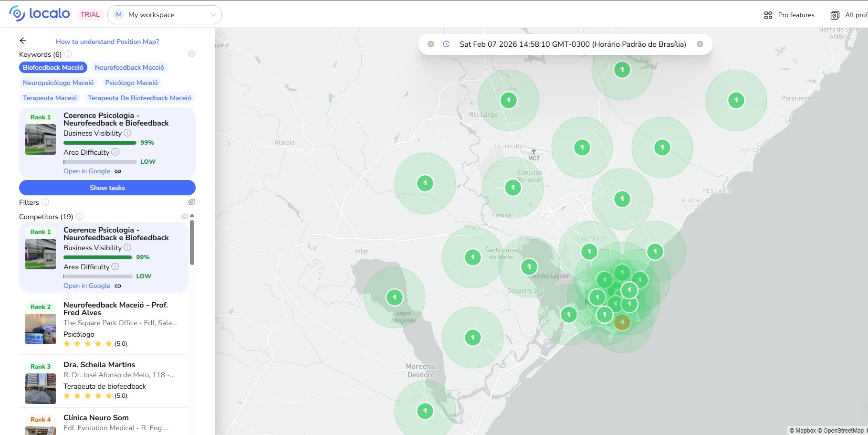The height and width of the screenshot is (435, 868).
Task: Select competitor Dra. Scheila Martins
Action: click(x=104, y=381)
